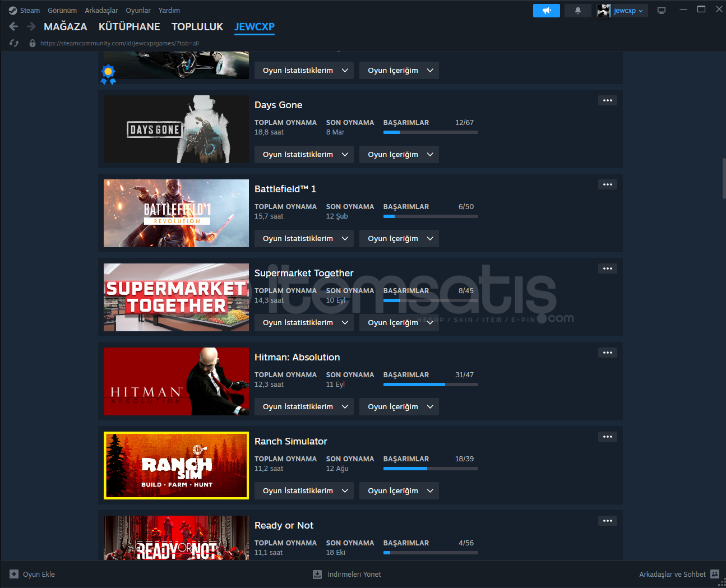Open the more options menu for Battlefield 1

[x=608, y=184]
